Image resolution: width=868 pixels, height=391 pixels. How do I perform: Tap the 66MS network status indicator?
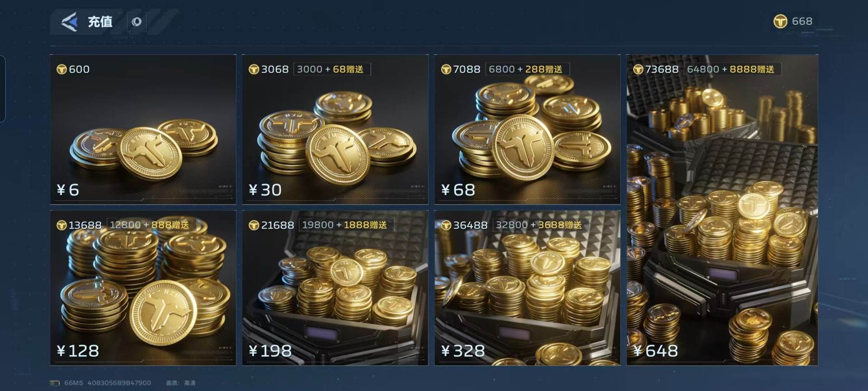(x=74, y=383)
